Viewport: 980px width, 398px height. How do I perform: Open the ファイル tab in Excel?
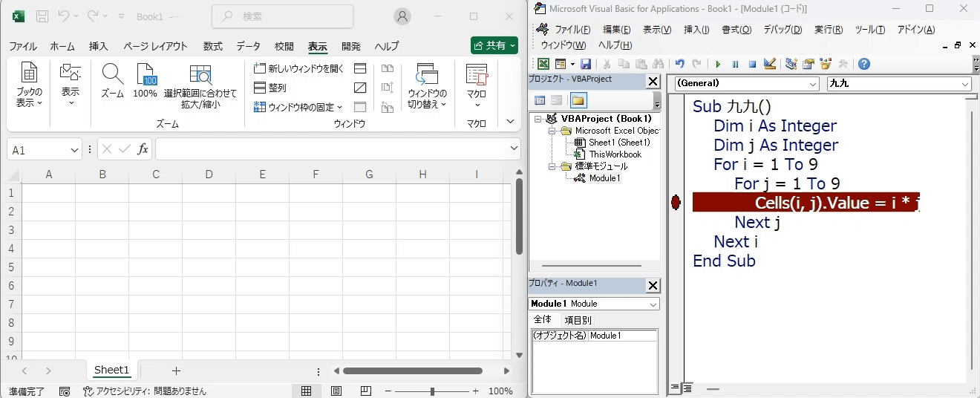[x=23, y=46]
